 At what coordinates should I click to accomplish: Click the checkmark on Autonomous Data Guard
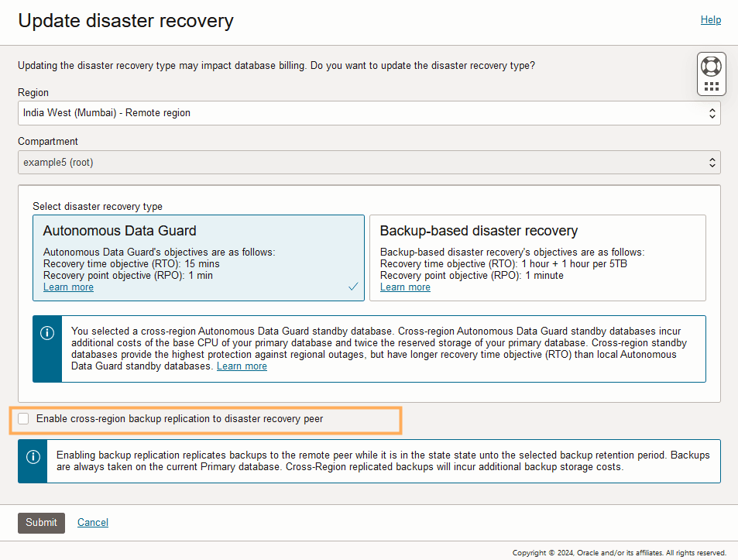click(353, 286)
